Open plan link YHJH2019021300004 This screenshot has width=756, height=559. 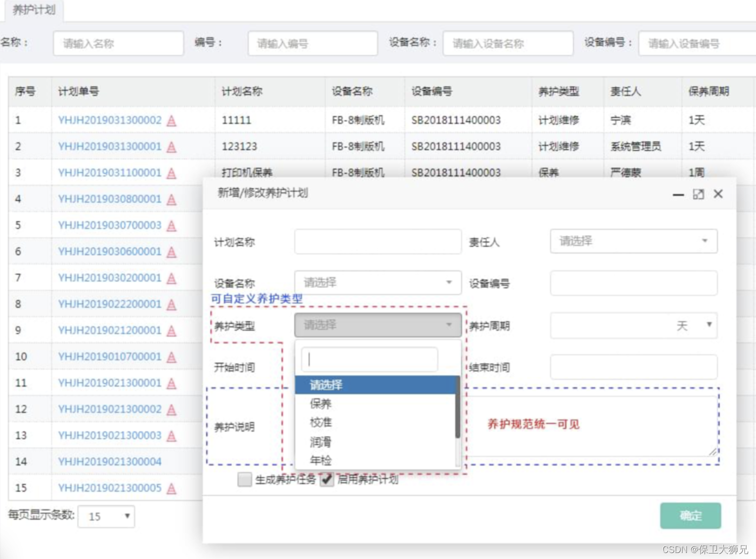coord(109,461)
